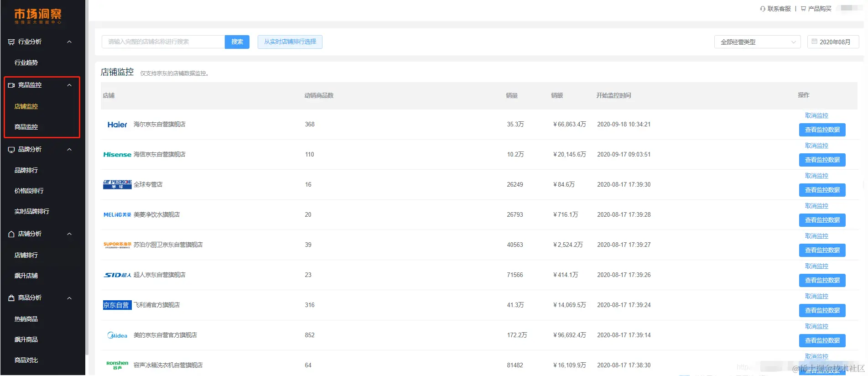Click the SUPOR store logo
The height and width of the screenshot is (376, 868).
[x=117, y=245]
